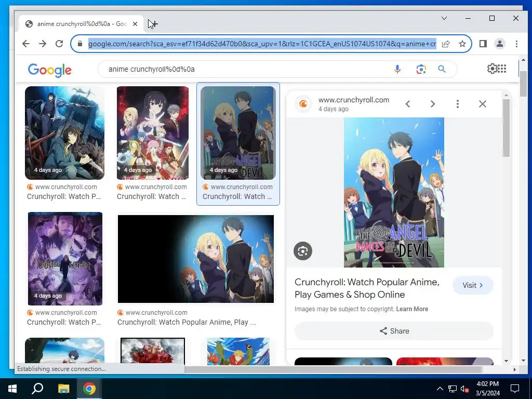Open the large Angel Devil preview image
532x399 pixels.
(394, 192)
